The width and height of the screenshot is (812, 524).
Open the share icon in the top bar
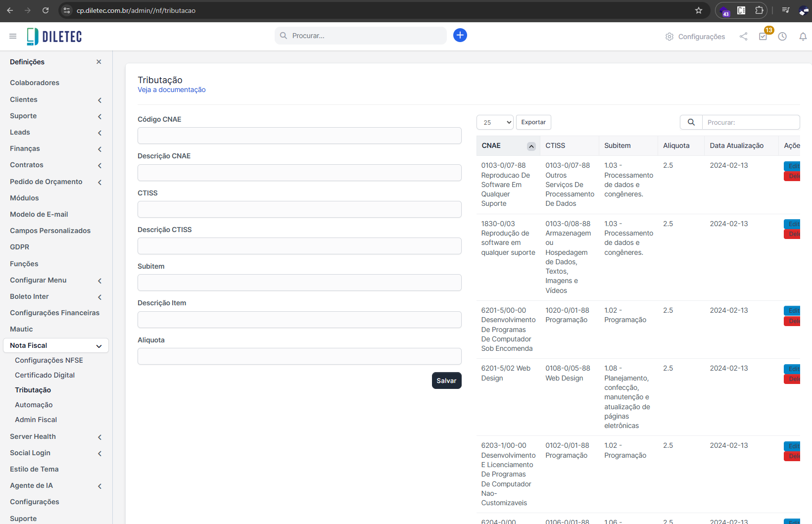pos(743,37)
